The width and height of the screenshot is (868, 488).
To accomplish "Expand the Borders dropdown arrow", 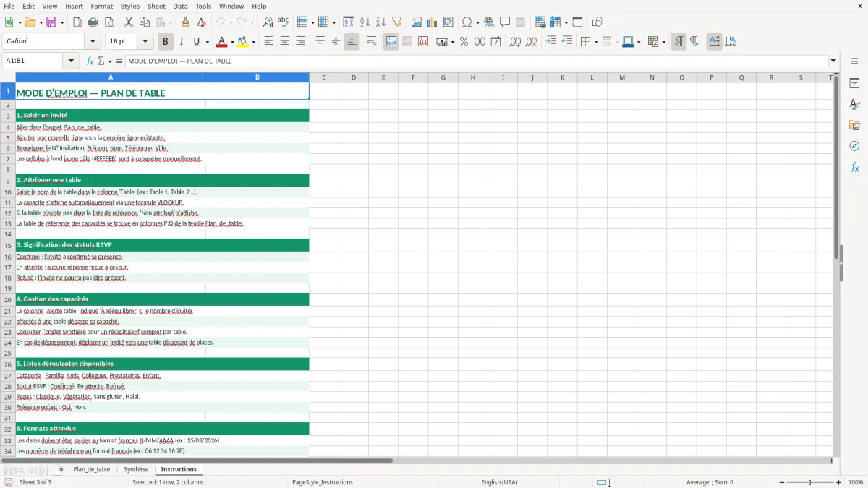I will coord(595,42).
